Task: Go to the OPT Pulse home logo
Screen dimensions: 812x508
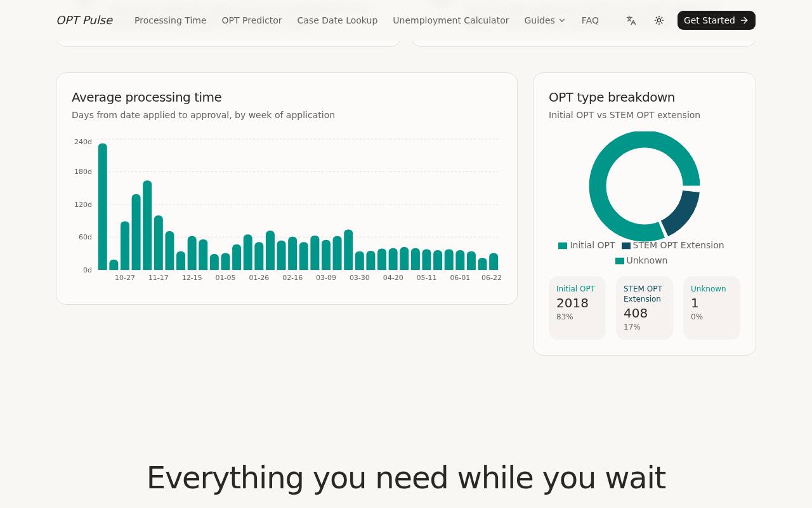Action: pos(84,20)
